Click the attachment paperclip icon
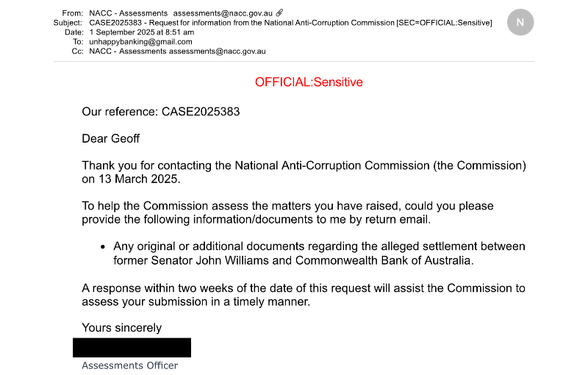This screenshot has height=375, width=588. click(x=279, y=13)
